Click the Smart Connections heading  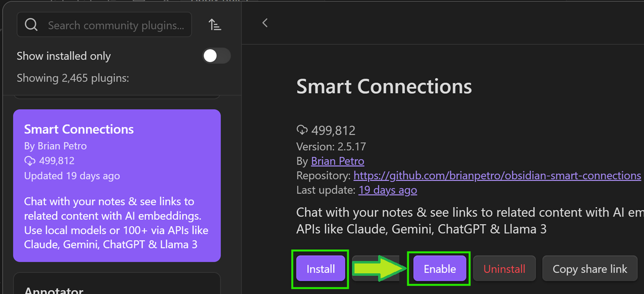click(x=384, y=86)
